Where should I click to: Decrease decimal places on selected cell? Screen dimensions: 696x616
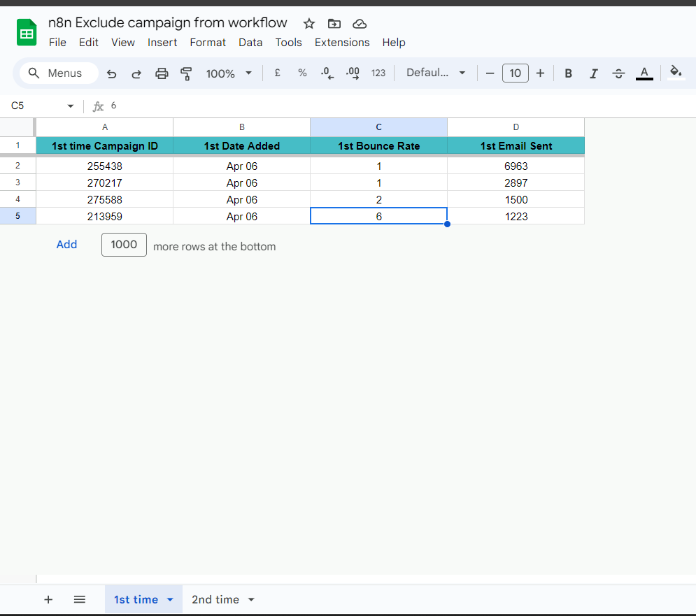coord(327,73)
